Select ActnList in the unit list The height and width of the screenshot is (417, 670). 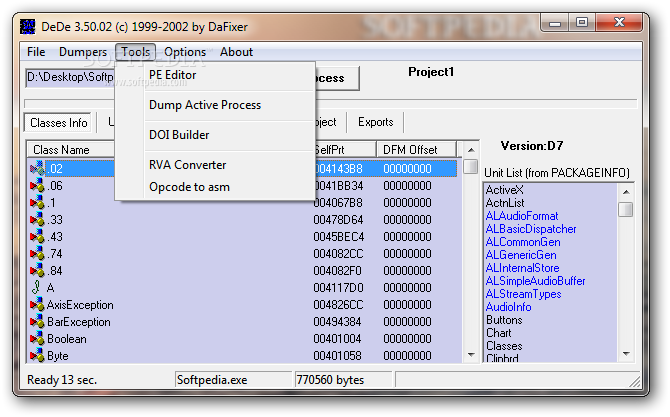pos(505,203)
